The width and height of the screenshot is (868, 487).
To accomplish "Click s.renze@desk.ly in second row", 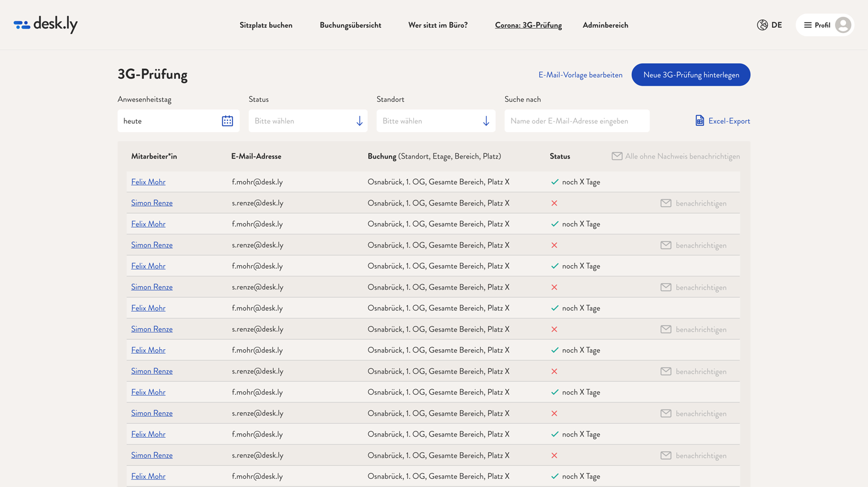I will click(258, 203).
